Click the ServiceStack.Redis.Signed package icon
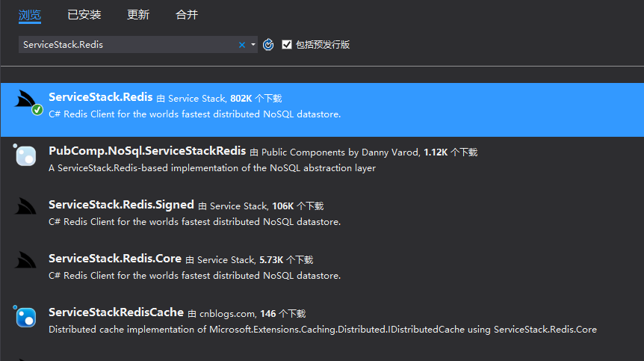644x361 pixels. (x=25, y=206)
